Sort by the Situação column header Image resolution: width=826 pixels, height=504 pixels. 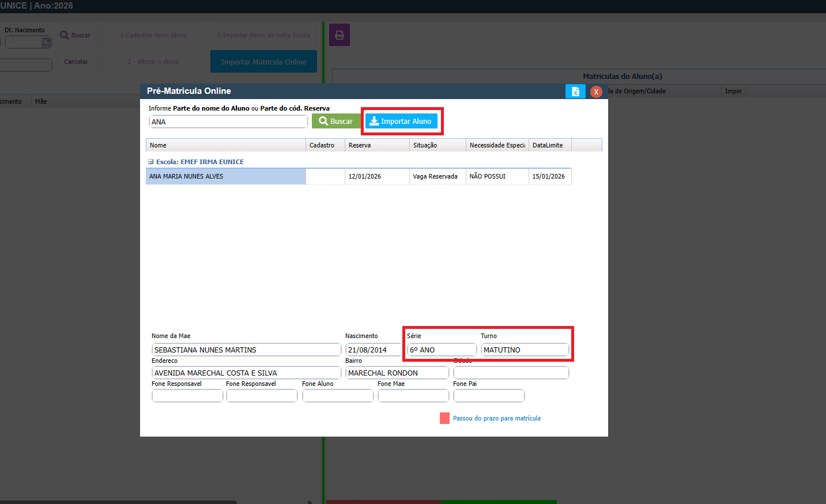tap(437, 145)
